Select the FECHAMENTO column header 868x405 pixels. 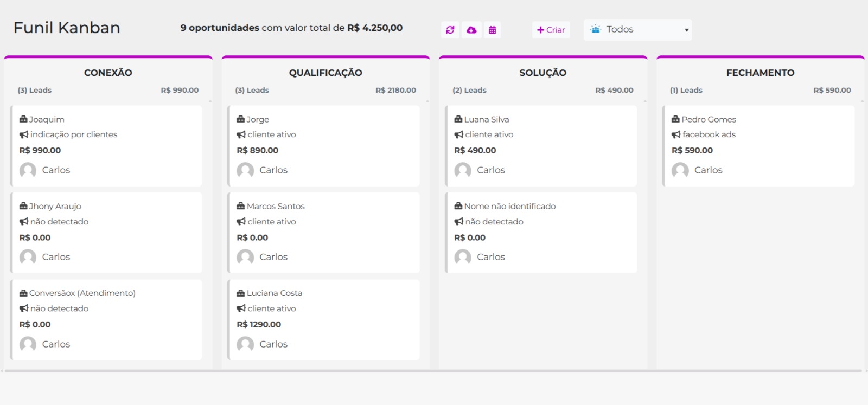pos(760,73)
